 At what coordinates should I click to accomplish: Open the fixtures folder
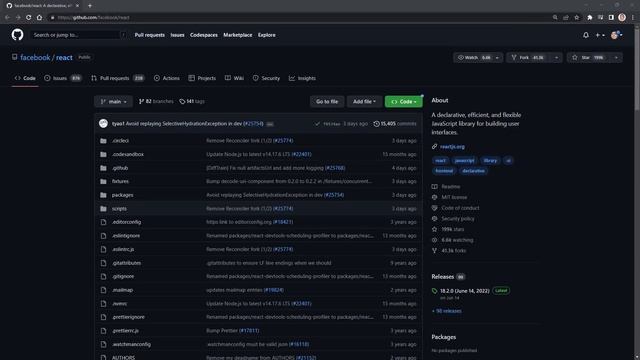[120, 181]
